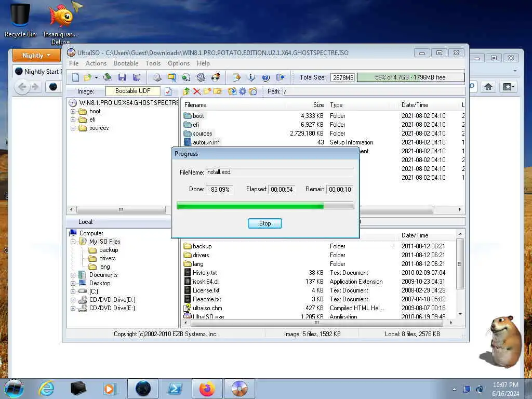Screen dimensions: 532x399
Task: Open the Windows Start orb
Action: (14, 389)
